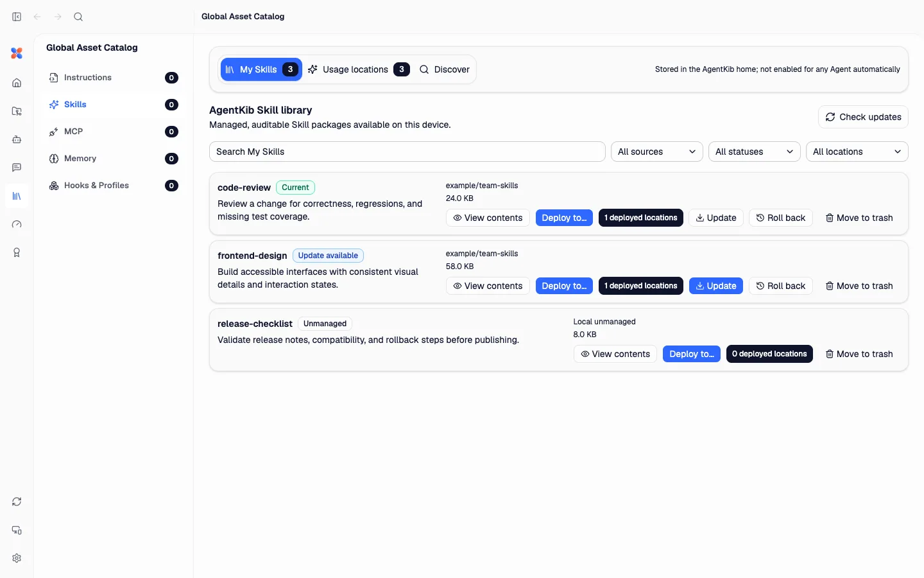924x578 pixels.
Task: Open Deploy to for code-review
Action: point(564,218)
